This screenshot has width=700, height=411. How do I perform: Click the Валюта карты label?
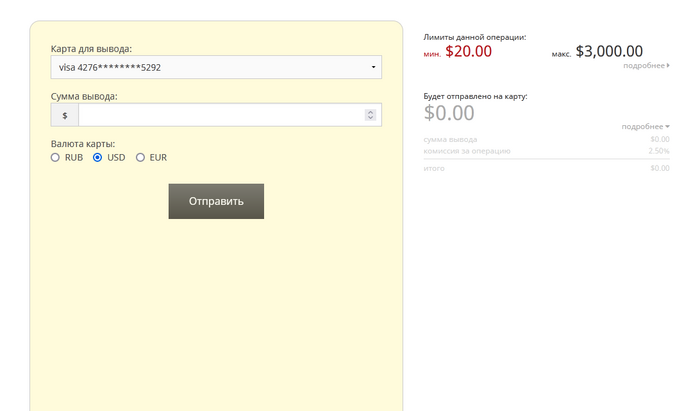click(x=83, y=144)
